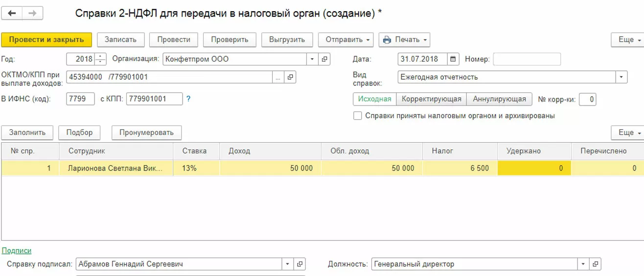Click the 6 500 tax cell

click(460, 168)
